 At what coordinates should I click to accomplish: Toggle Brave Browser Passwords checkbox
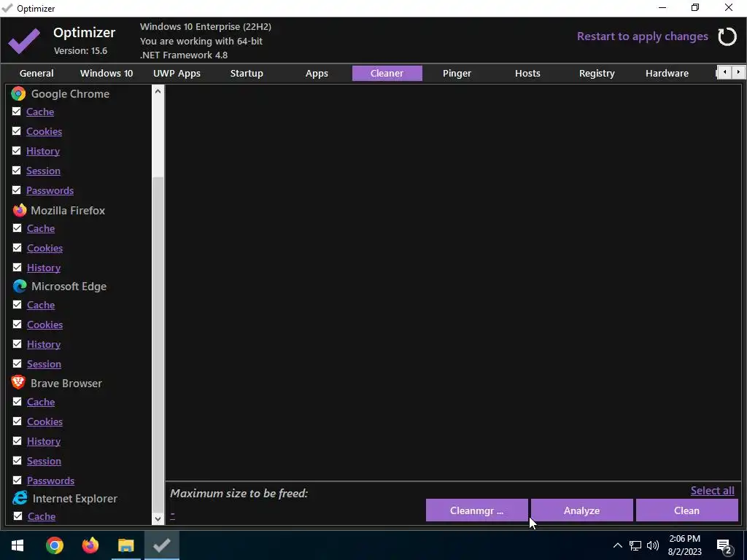[x=18, y=480]
